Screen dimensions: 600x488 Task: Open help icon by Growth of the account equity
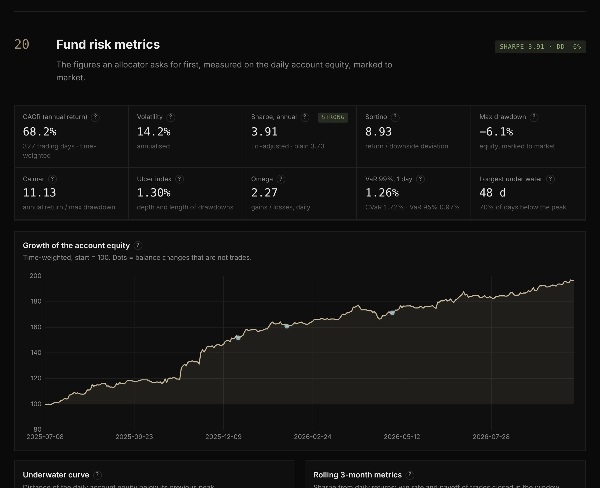point(138,246)
